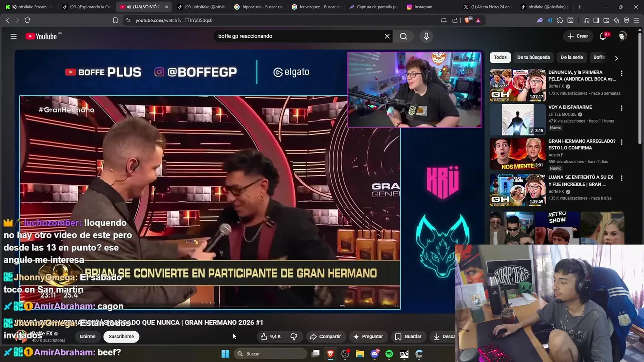The image size is (644, 362).
Task: Open options for VOY A DISPARARME video
Action: click(x=622, y=108)
